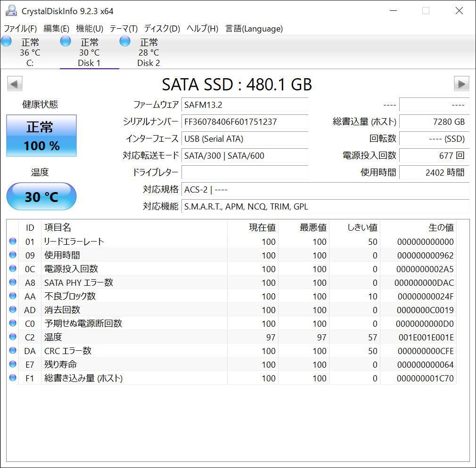The width and height of the screenshot is (476, 468).
Task: Select the 消去回数 attribute name
Action: (62, 310)
